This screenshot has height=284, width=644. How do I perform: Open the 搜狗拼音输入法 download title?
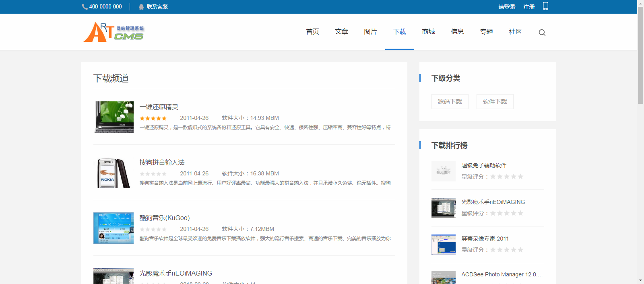tap(162, 163)
